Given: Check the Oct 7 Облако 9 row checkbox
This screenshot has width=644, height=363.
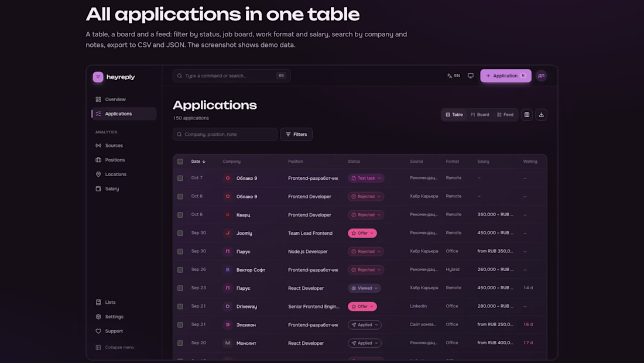Looking at the screenshot, I should click(180, 178).
